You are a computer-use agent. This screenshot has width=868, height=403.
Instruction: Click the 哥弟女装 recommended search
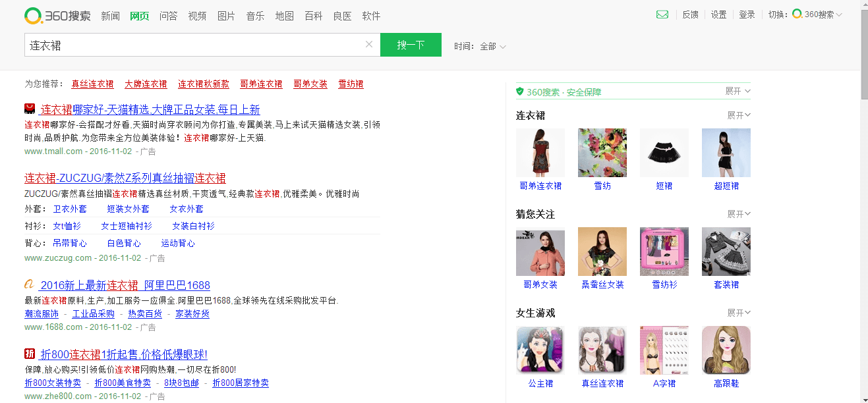point(310,84)
